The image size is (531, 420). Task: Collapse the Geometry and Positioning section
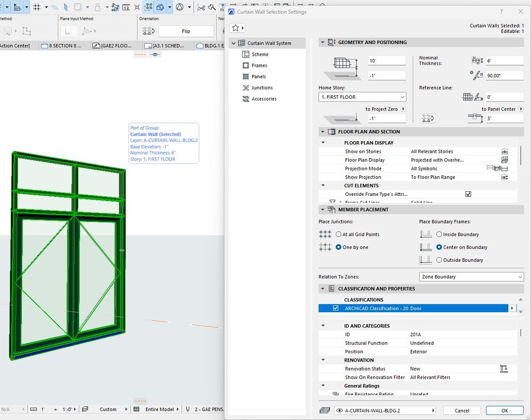point(322,42)
